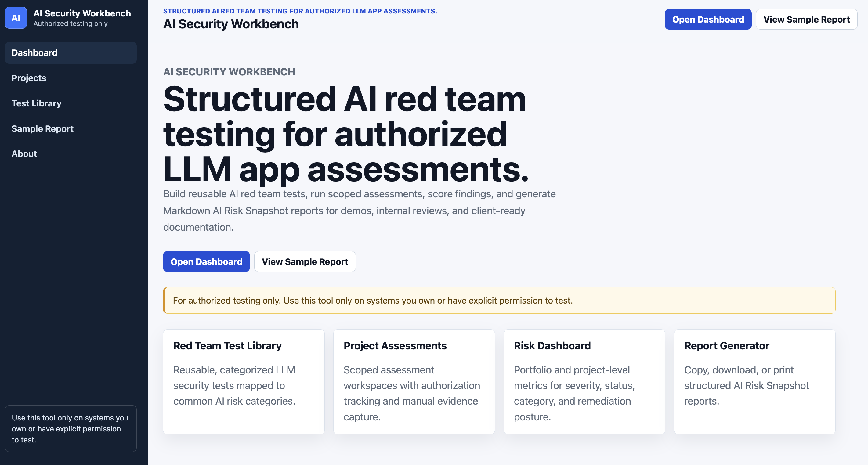Click 'Scoped assessment workspaces' description text
The image size is (868, 465).
(412, 393)
